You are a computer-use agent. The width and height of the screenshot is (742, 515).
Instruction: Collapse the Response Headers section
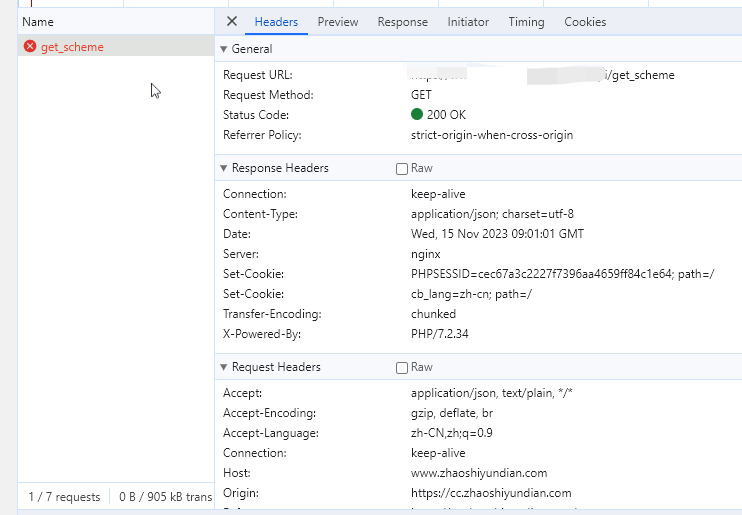pyautogui.click(x=224, y=168)
